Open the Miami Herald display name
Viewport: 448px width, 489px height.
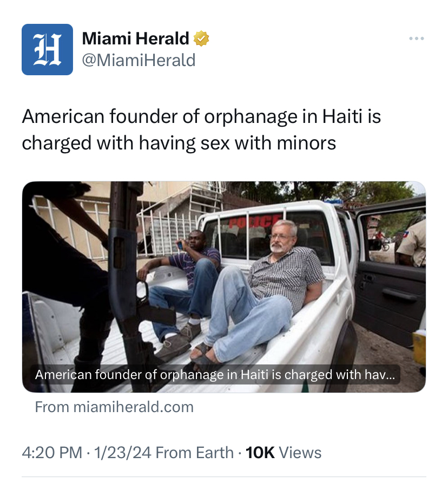tap(135, 38)
